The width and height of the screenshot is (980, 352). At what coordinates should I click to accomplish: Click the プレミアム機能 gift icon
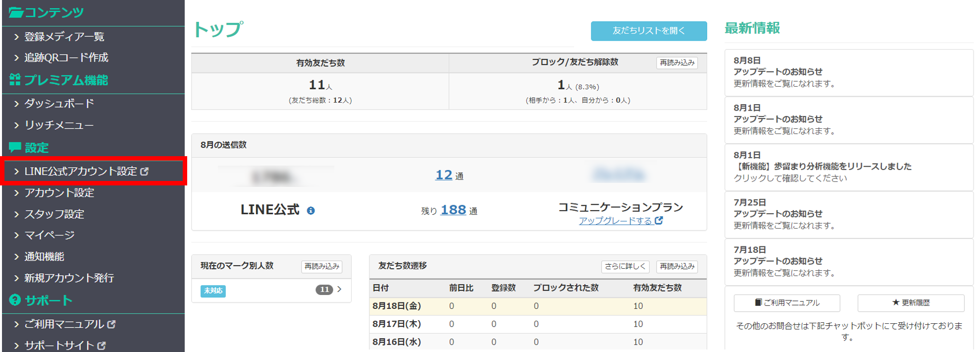(x=15, y=80)
